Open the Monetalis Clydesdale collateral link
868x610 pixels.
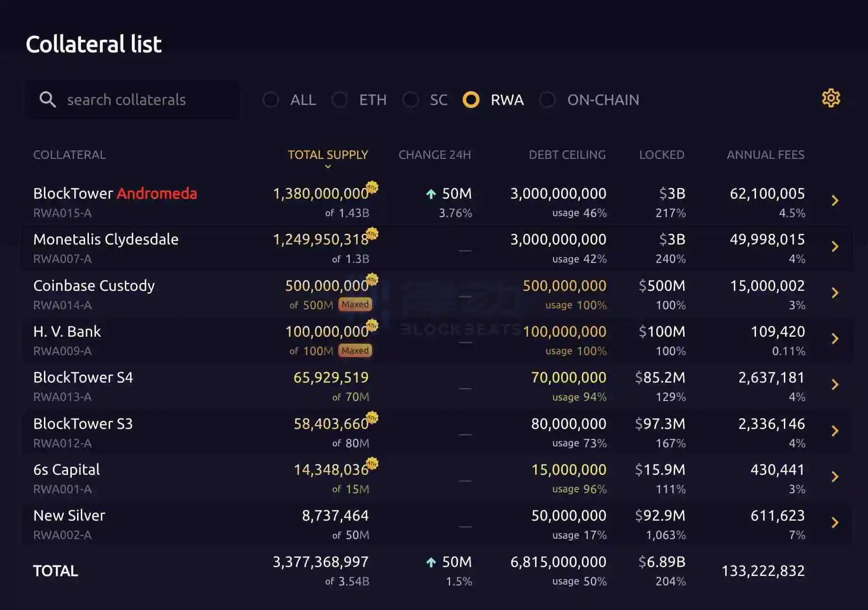106,239
